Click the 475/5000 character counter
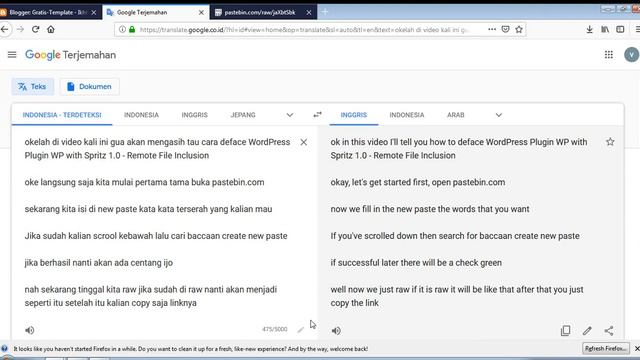Viewport: 640px width, 360px height. pyautogui.click(x=275, y=329)
